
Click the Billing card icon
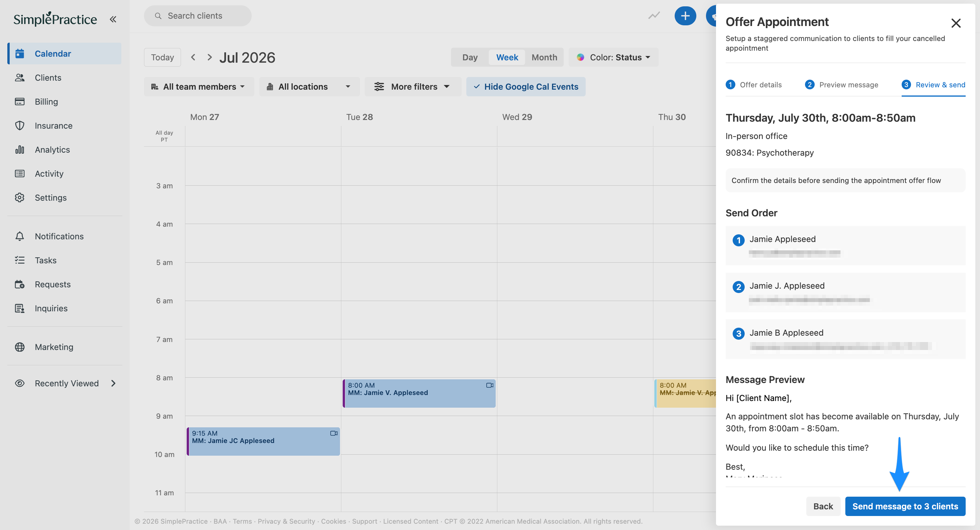click(x=20, y=102)
